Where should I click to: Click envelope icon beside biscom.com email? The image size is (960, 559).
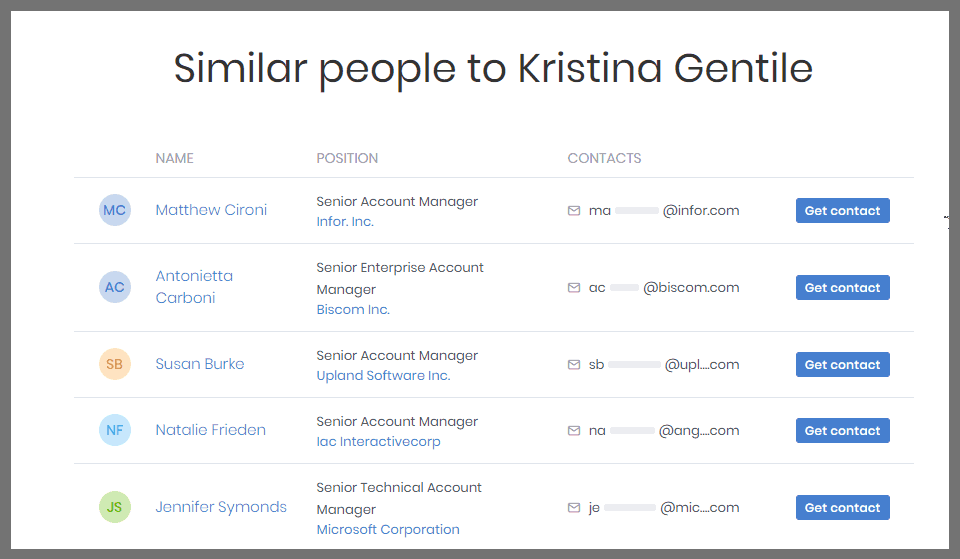[574, 288]
